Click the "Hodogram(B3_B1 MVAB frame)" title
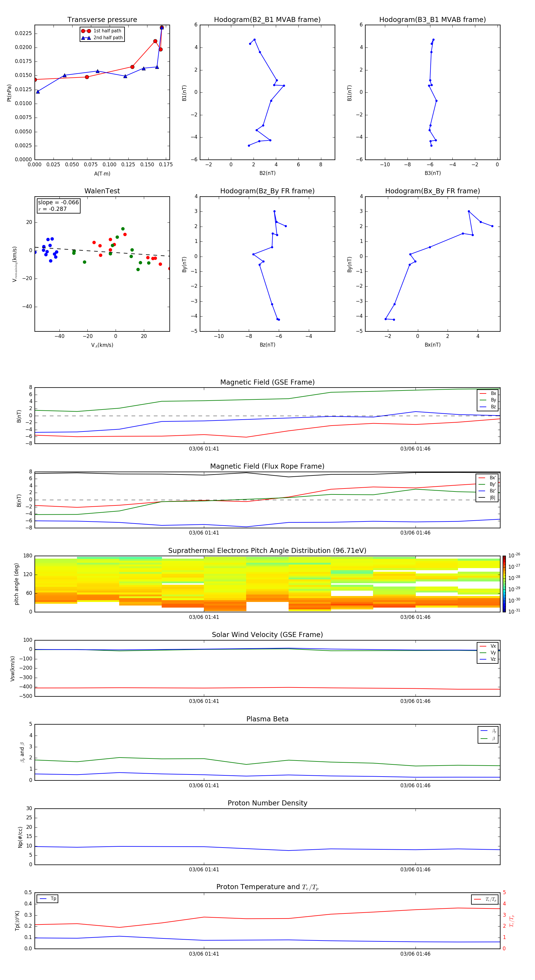The image size is (535, 980). pyautogui.click(x=432, y=20)
